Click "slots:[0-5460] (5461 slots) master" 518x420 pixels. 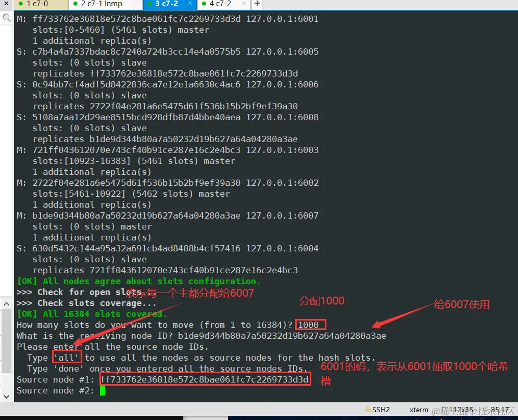(x=121, y=30)
